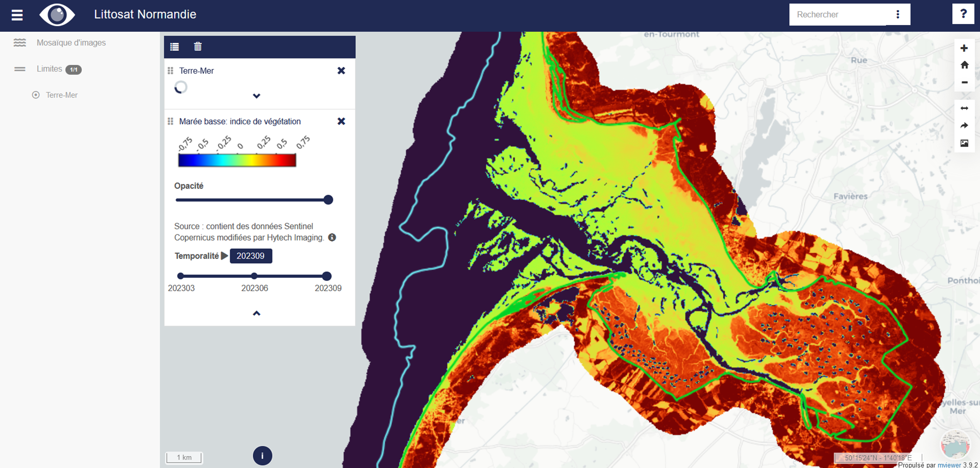Zoom in on the map
This screenshot has width=980, height=468.
(x=964, y=48)
